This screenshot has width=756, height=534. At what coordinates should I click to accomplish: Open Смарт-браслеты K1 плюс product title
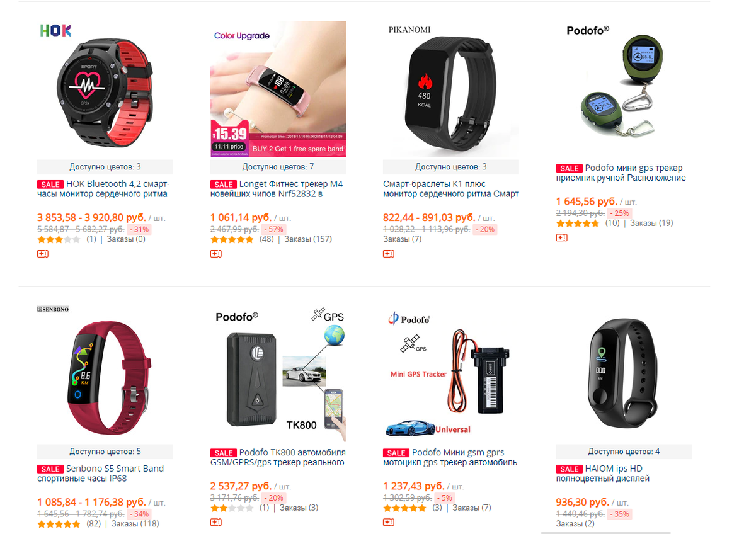tap(450, 189)
